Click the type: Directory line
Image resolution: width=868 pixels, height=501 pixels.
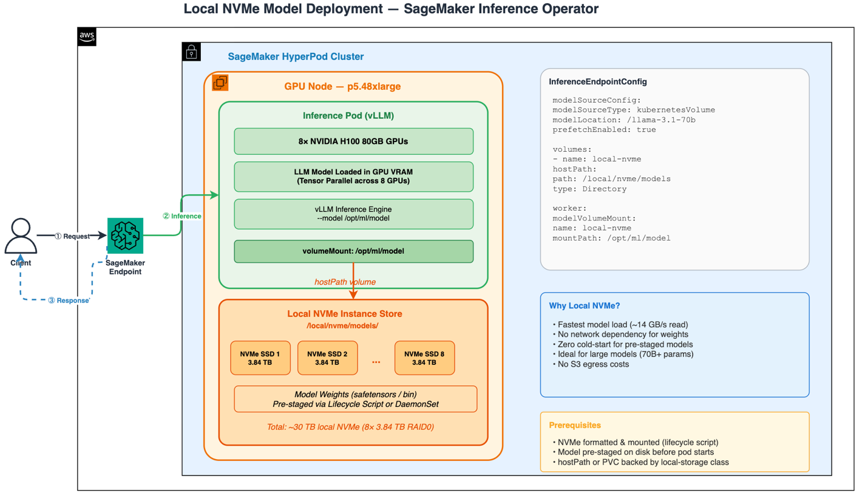589,189
